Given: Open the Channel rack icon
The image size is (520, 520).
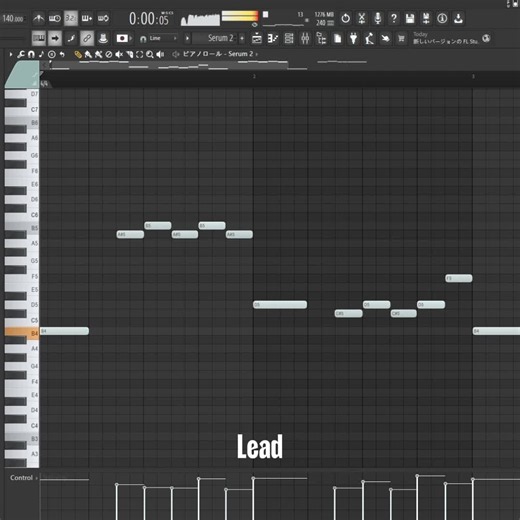Looking at the screenshot, I should [289, 39].
